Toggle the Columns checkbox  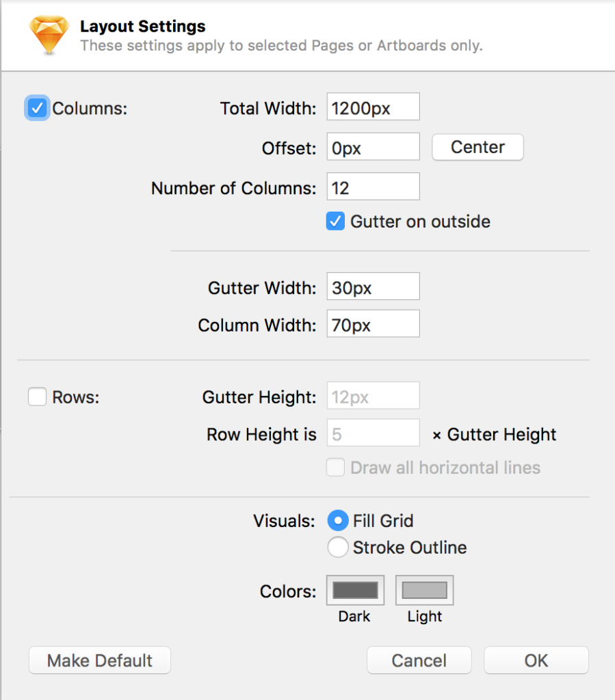coord(37,108)
